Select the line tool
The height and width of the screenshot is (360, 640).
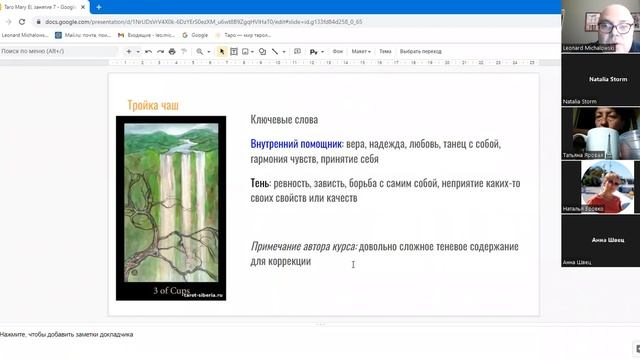[x=275, y=51]
